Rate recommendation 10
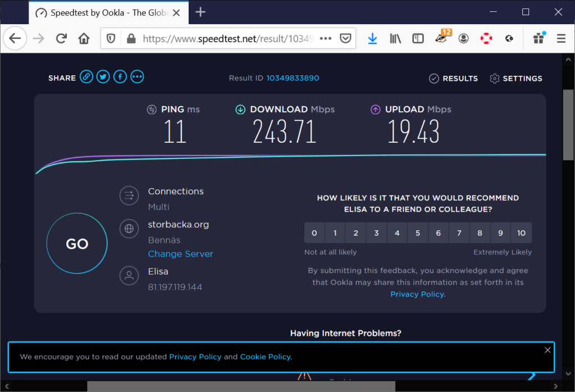Screen dimensions: 575x392 521,233
